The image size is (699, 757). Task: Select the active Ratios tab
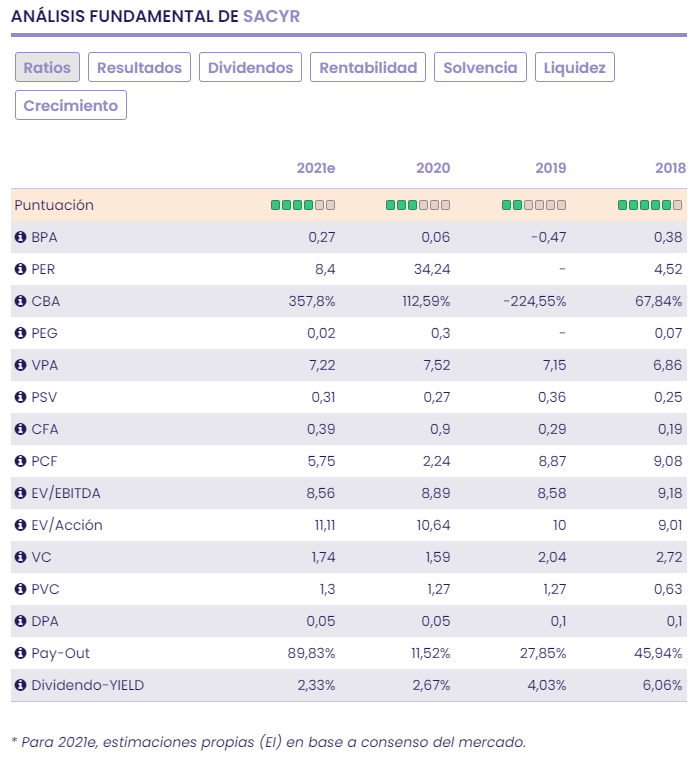47,67
